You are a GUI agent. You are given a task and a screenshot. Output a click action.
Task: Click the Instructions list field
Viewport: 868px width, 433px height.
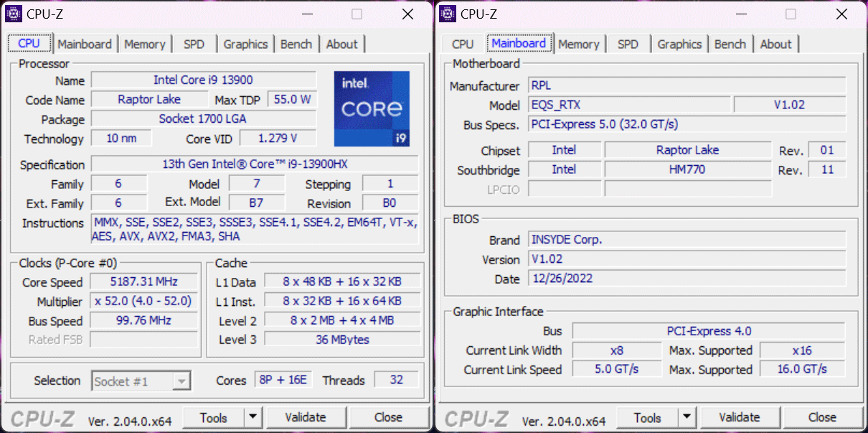coord(255,230)
